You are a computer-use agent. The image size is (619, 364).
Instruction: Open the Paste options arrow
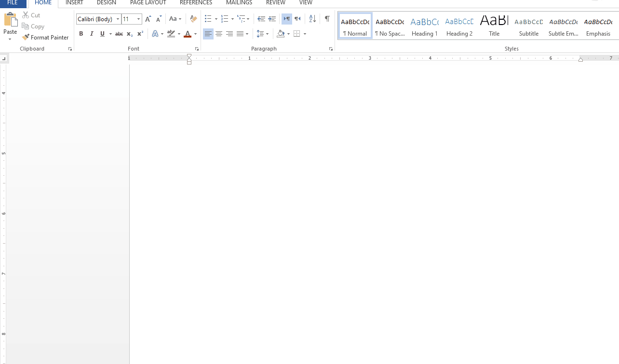[10, 39]
